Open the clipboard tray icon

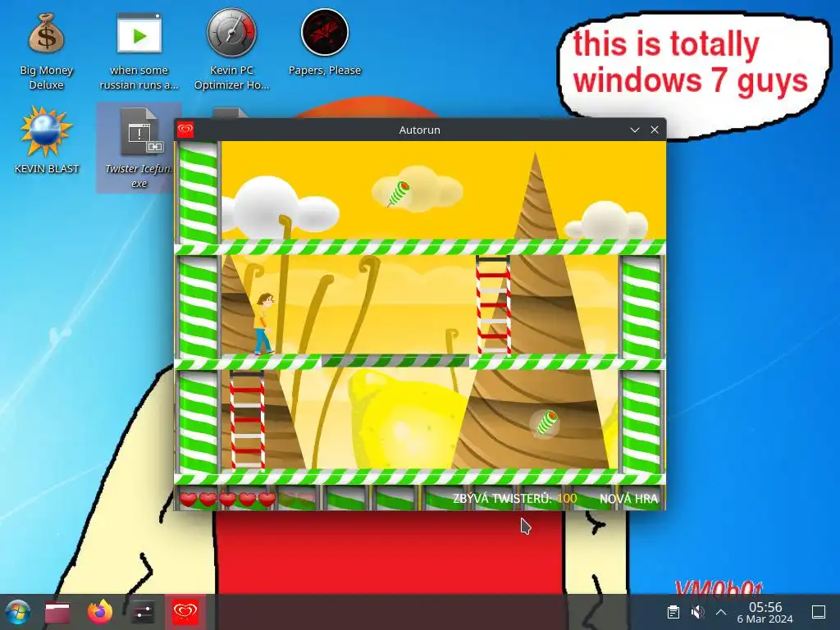673,612
